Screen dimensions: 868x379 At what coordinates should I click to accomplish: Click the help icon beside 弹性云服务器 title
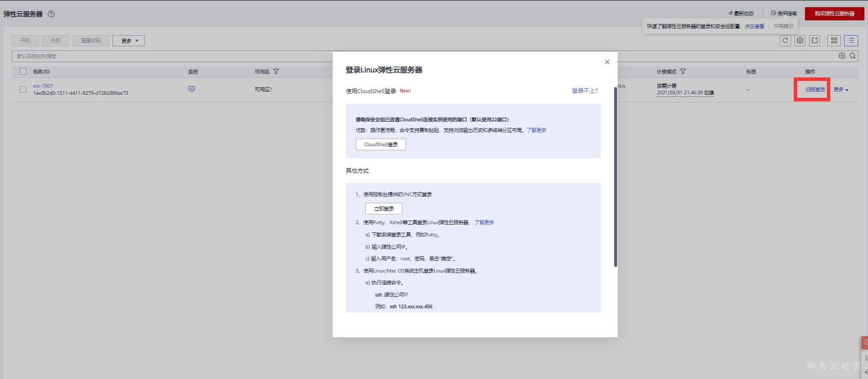tap(51, 14)
